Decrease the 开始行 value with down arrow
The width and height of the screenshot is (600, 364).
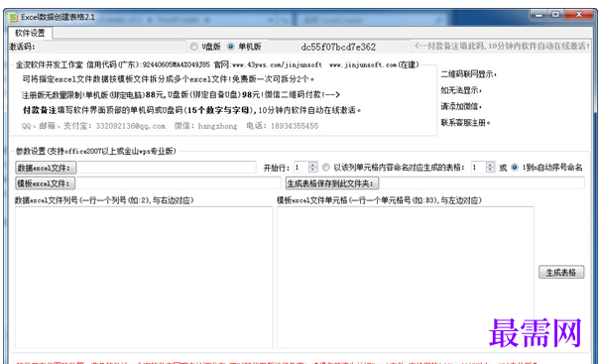[x=312, y=170]
